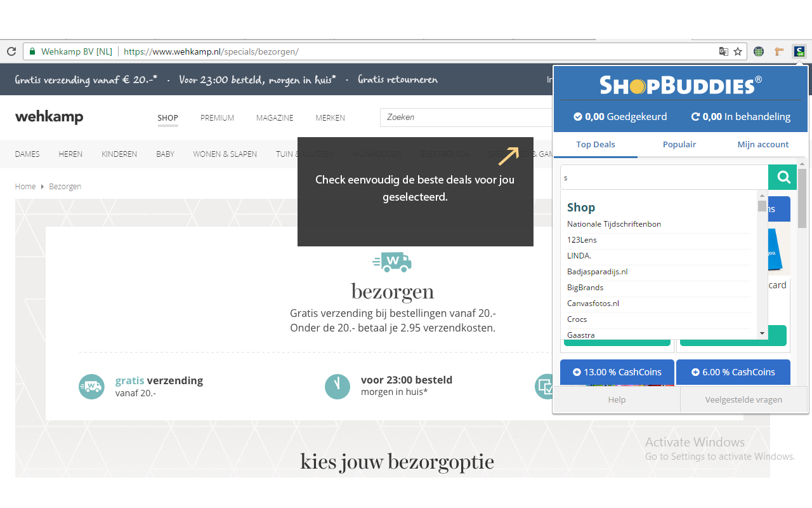Click the wehkamp logo
This screenshot has height=508, width=812.
point(49,117)
